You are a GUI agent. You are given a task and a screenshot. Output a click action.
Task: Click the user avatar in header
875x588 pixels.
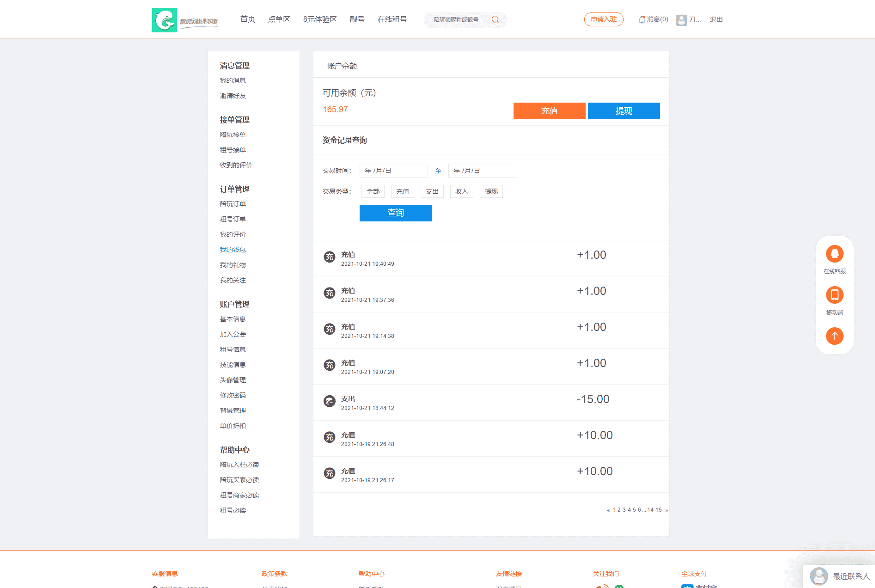click(x=681, y=20)
